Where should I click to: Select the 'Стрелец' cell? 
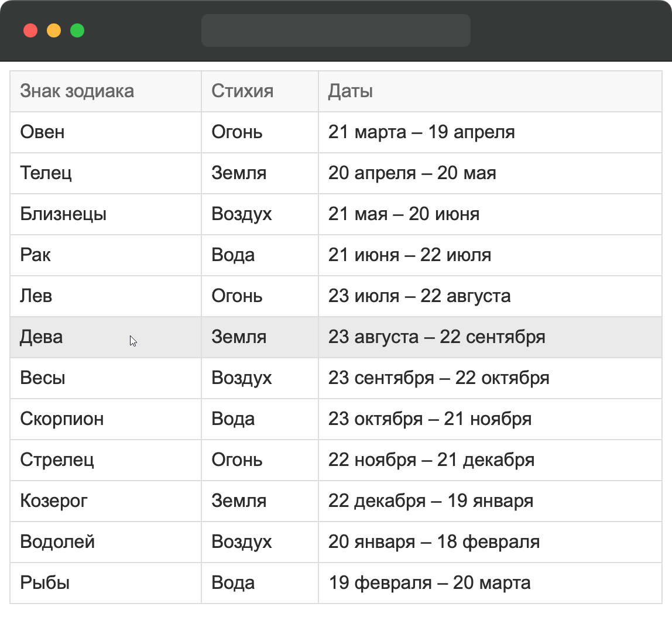[x=57, y=460]
